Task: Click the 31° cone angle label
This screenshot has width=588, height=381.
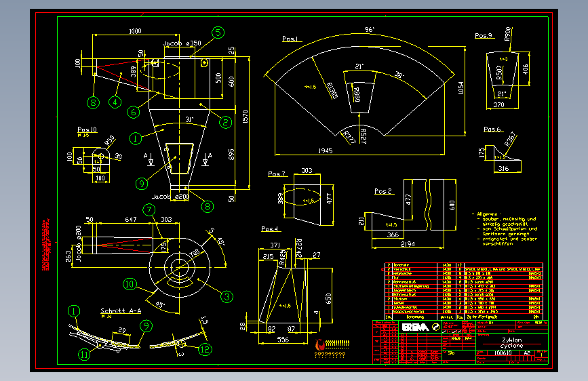Action: [190, 119]
